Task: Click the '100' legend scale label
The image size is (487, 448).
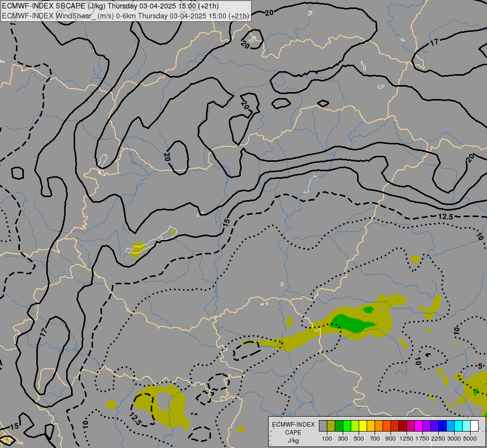Action: tap(327, 439)
